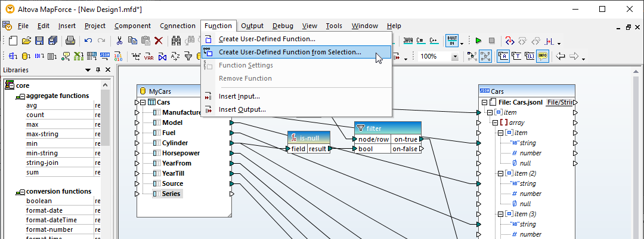Viewport: 644px width, 239px height.
Task: Click the Insert JSON component icon
Action: coord(105,57)
